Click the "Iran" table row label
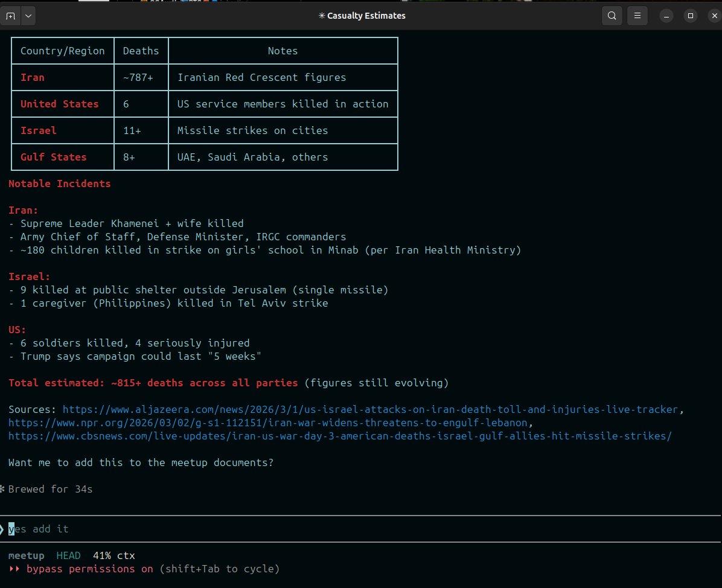The height and width of the screenshot is (588, 722). (32, 77)
